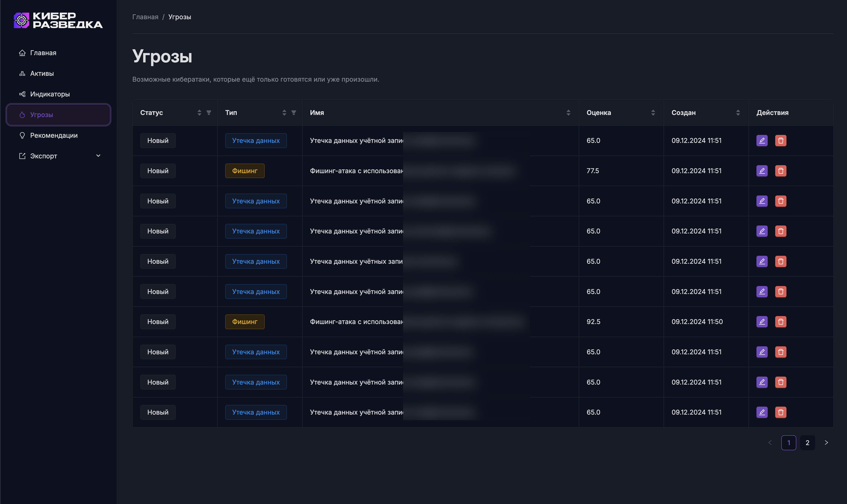This screenshot has width=847, height=504.
Task: Open Рекомендации in the sidebar
Action: coord(58,135)
